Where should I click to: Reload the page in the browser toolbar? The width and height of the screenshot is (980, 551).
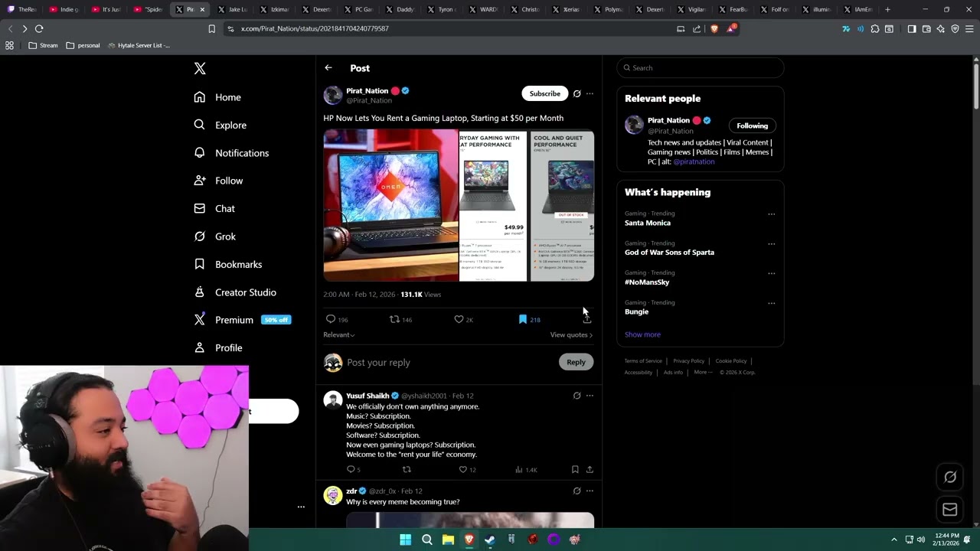[39, 28]
